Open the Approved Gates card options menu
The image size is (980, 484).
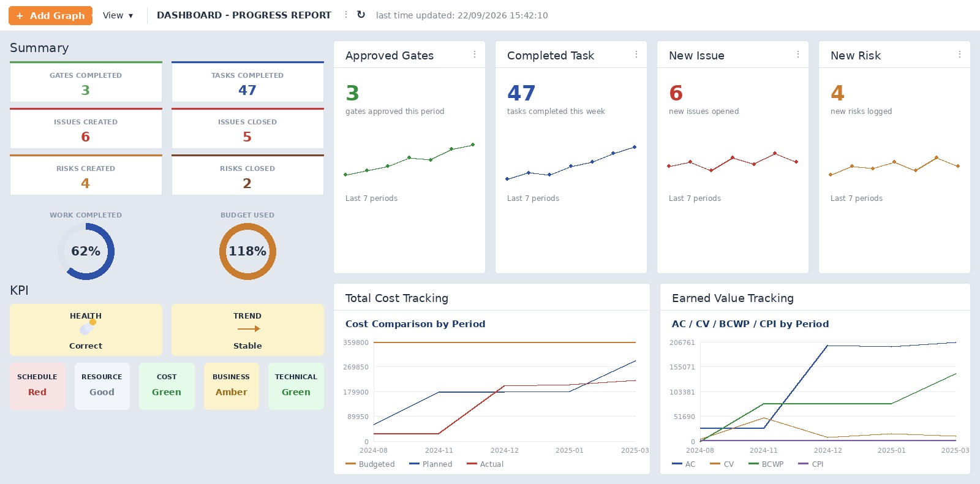click(x=475, y=55)
